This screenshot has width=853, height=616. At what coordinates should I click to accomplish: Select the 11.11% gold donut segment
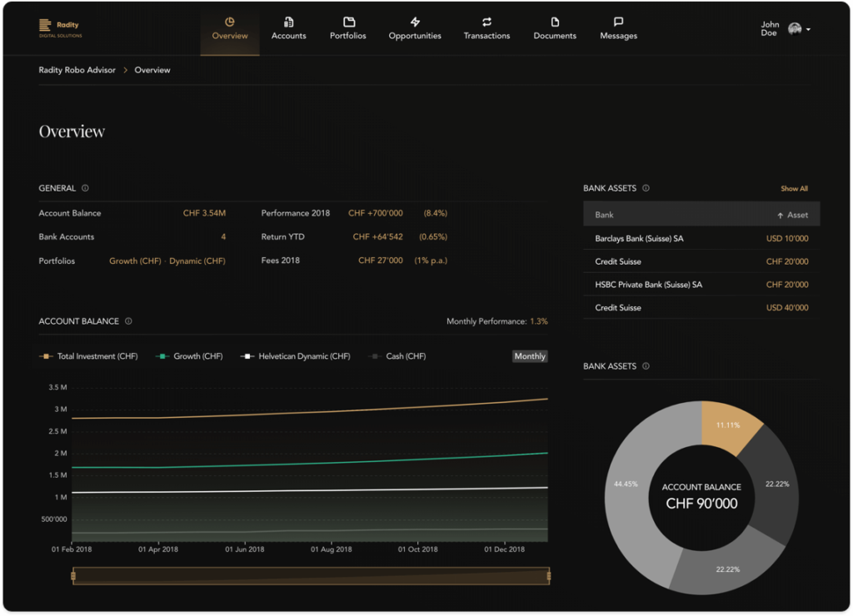pos(726,425)
